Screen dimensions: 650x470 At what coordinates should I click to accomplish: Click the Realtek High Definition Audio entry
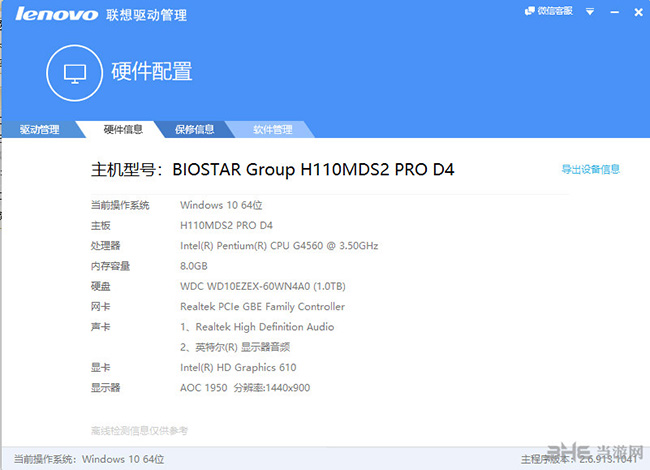click(x=257, y=327)
